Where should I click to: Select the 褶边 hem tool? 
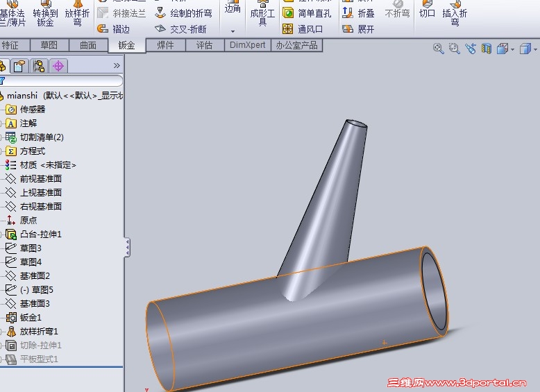tap(113, 29)
